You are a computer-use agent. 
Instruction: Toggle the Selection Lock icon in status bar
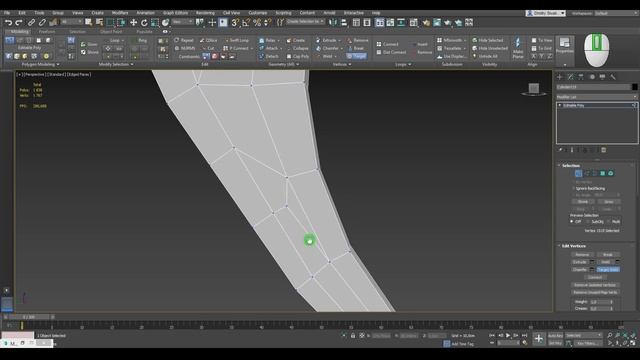click(x=353, y=336)
